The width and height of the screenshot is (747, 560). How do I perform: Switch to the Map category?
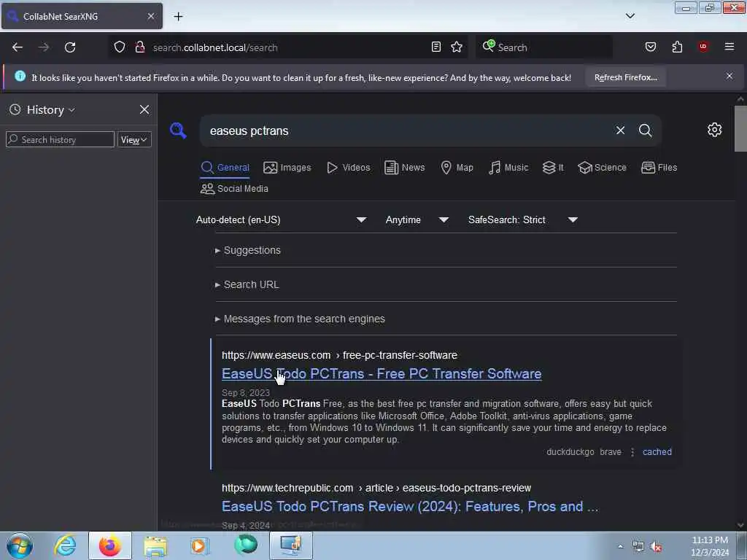[x=457, y=168]
